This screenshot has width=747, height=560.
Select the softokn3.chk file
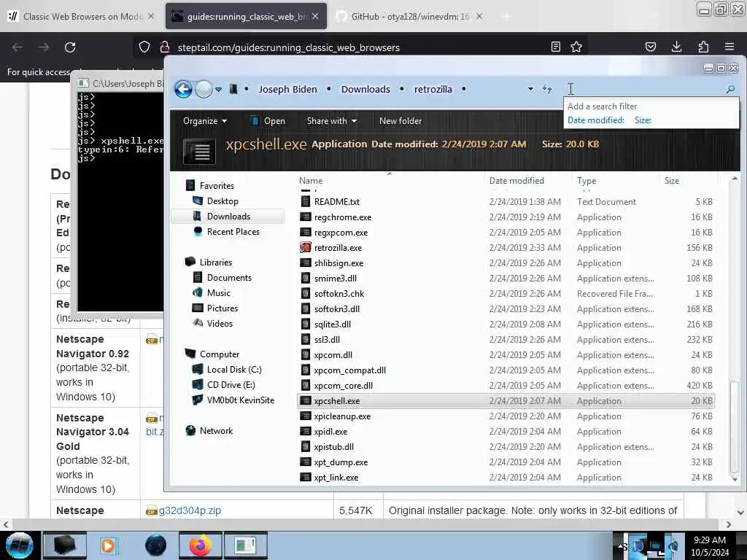pyautogui.click(x=338, y=293)
